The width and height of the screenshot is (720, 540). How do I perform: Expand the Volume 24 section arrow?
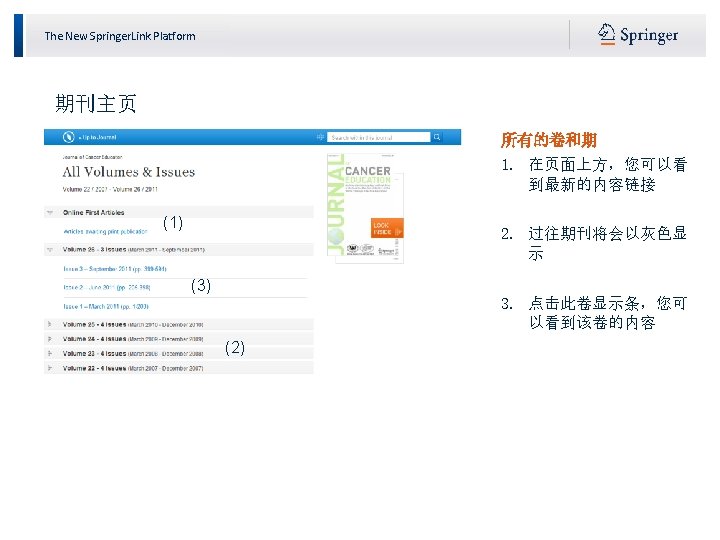(x=50, y=339)
